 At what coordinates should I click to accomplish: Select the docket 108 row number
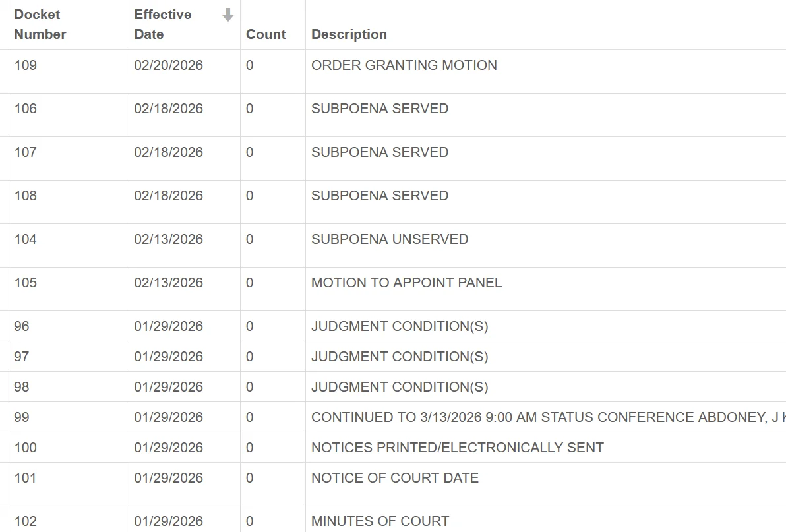26,196
